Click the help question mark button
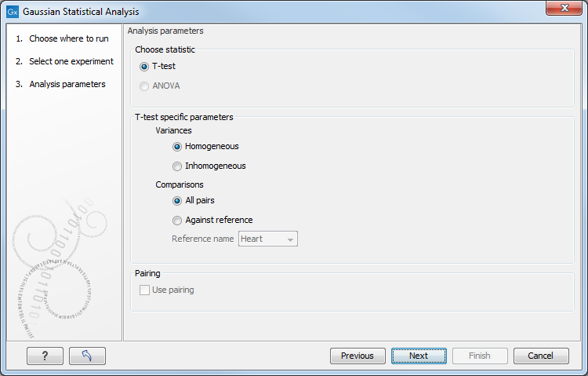This screenshot has width=588, height=376. tap(45, 356)
